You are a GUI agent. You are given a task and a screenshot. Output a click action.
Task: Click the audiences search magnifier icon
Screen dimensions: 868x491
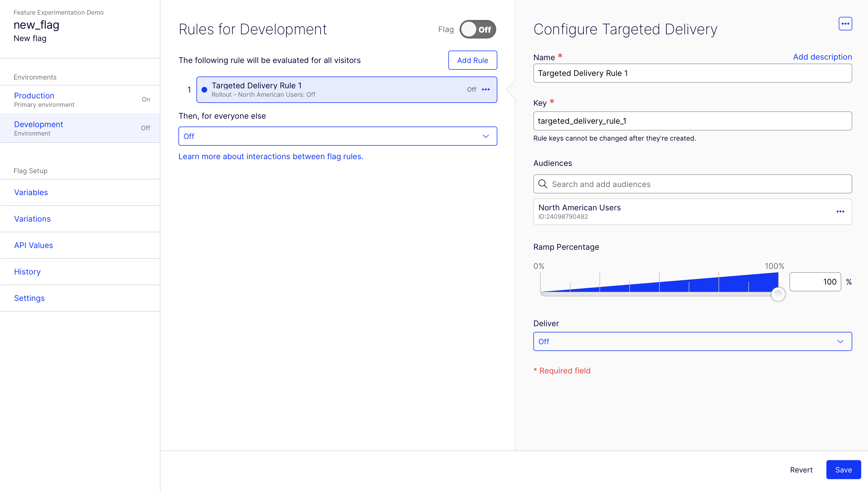[543, 184]
